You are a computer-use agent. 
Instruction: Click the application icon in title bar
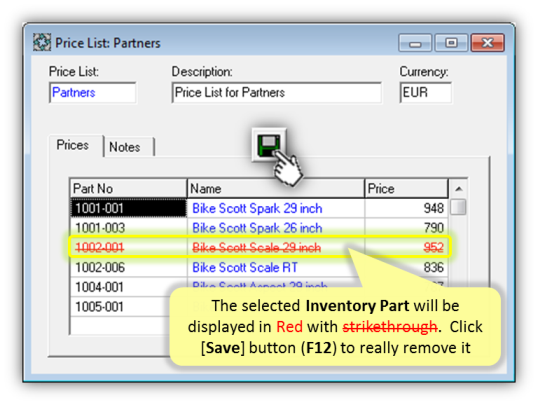tap(42, 43)
